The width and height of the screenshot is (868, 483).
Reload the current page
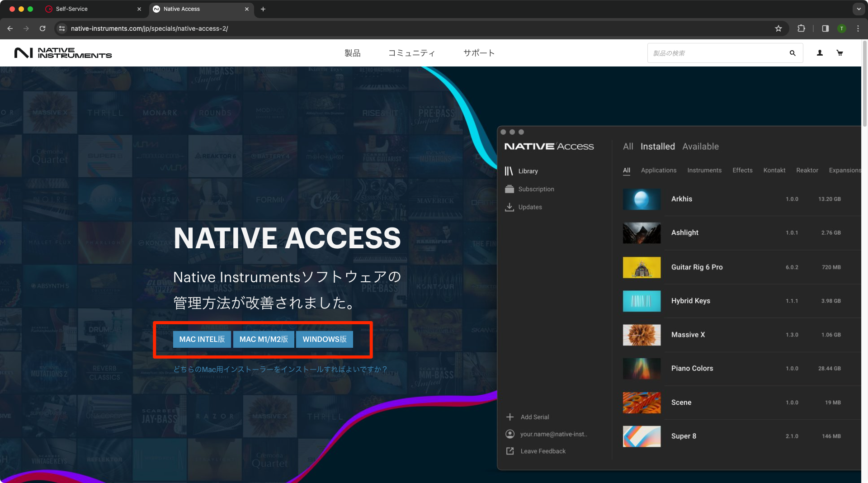coord(42,28)
